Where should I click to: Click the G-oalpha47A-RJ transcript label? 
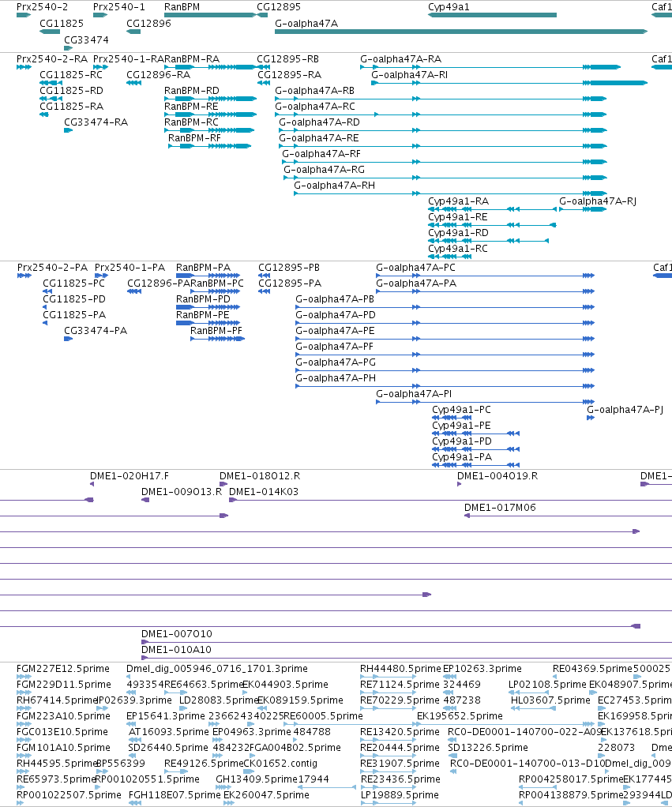598,201
